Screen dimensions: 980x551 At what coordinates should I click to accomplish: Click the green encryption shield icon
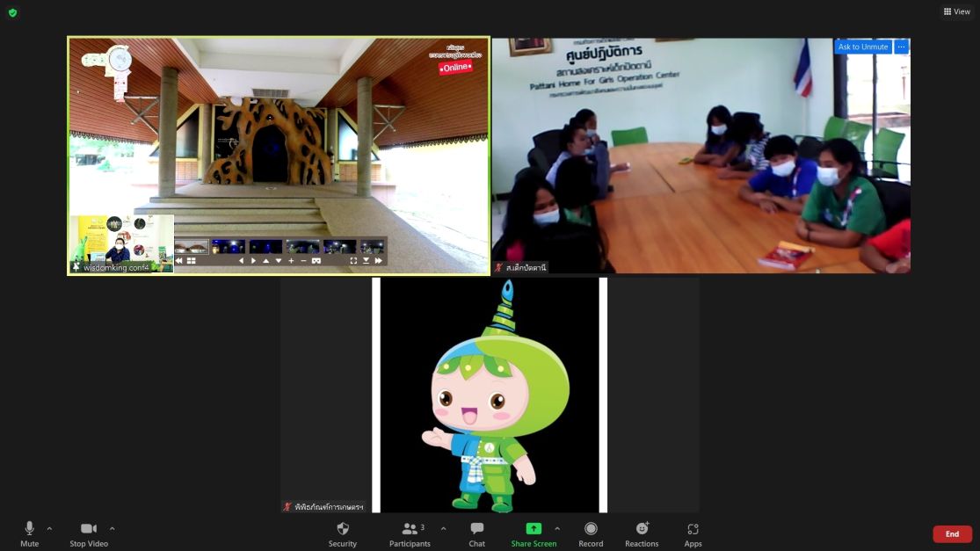click(x=12, y=12)
